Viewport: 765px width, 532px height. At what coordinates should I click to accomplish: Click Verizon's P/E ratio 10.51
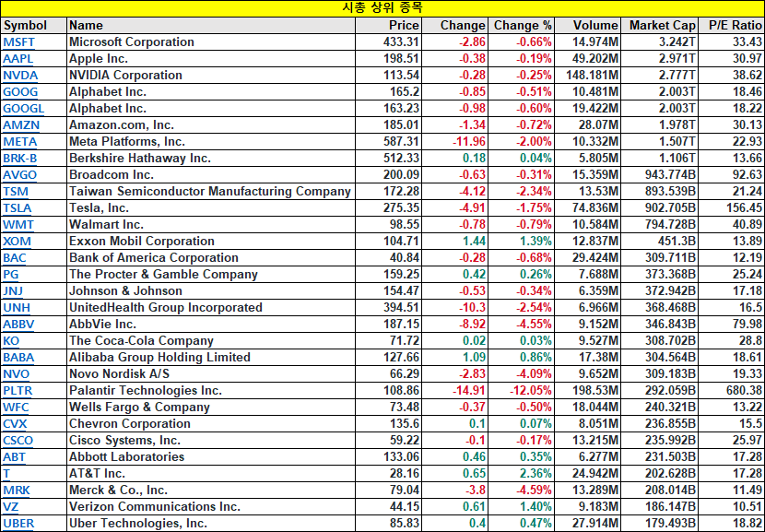coord(732,506)
